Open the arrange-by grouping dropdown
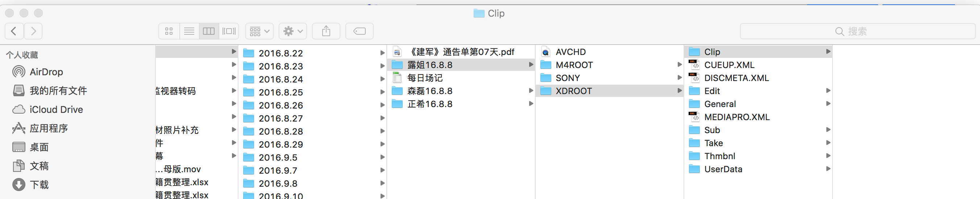 pos(259,31)
